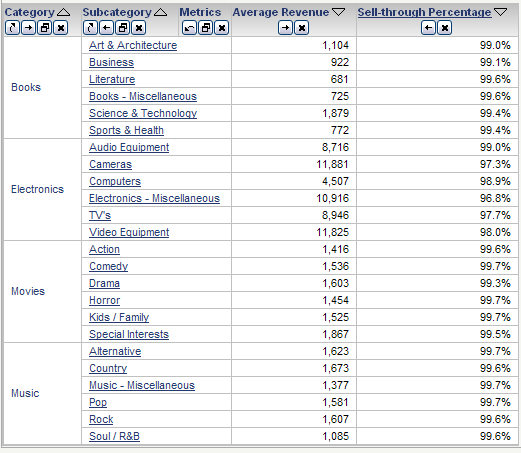Image resolution: width=521 pixels, height=453 pixels.
Task: Sort Category ascending using triangle
Action: (x=63, y=13)
